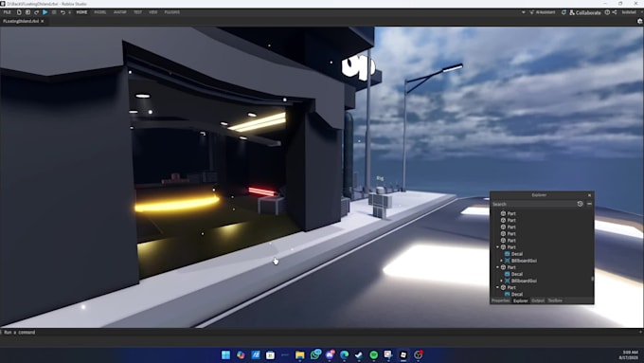The width and height of the screenshot is (644, 363).
Task: Click the view selector cube icon
Action: point(639,21)
